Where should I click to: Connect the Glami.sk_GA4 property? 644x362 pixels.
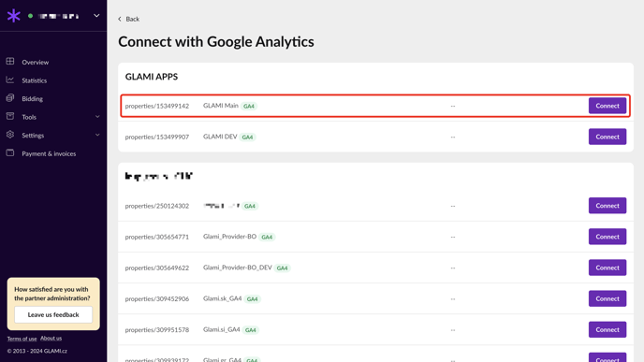[x=607, y=298]
